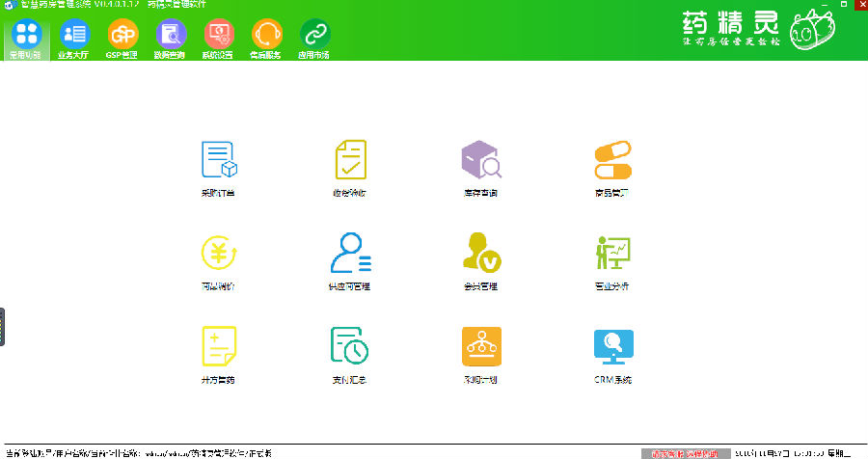Image resolution: width=868 pixels, height=459 pixels.
Task: Open the pill-shaped 商品管理 icon
Action: click(611, 160)
